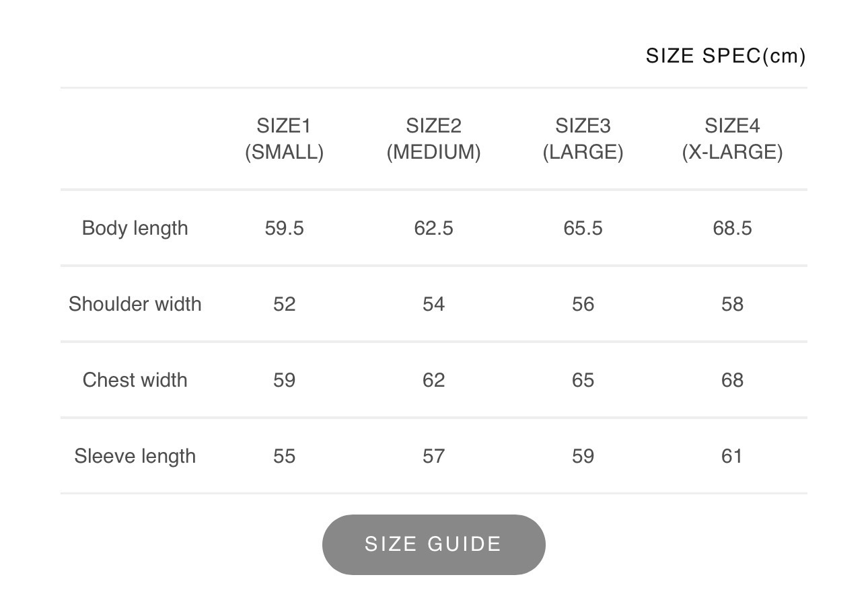Select the X-Large body length value 68.5
The image size is (868, 606).
pyautogui.click(x=732, y=228)
